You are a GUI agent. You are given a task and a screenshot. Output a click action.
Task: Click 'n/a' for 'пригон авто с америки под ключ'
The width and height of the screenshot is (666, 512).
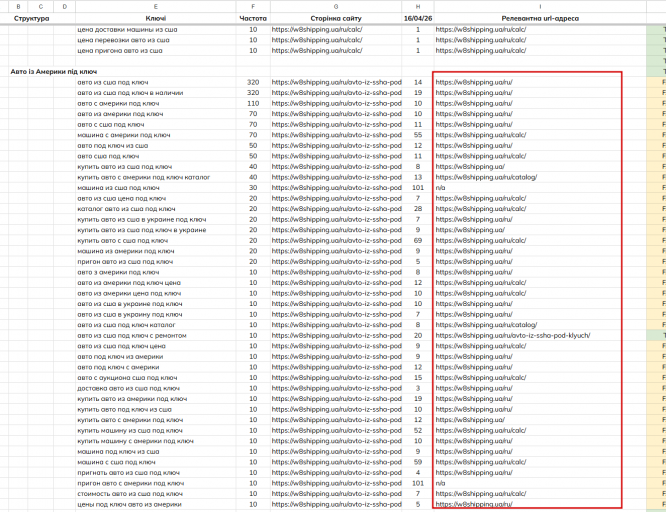tap(440, 483)
